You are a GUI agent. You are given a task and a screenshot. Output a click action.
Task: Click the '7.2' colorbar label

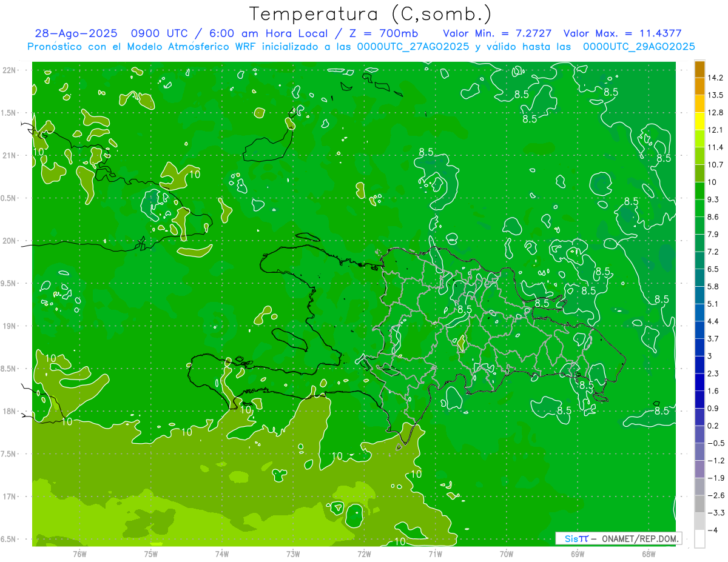(x=713, y=252)
